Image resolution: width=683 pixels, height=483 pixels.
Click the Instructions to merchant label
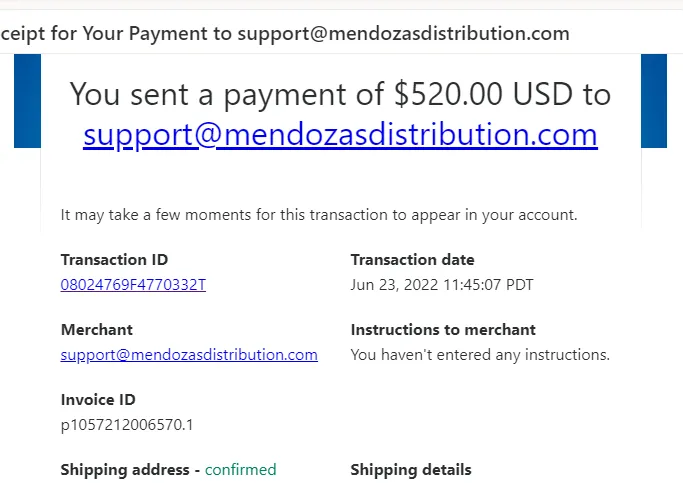[x=443, y=330]
